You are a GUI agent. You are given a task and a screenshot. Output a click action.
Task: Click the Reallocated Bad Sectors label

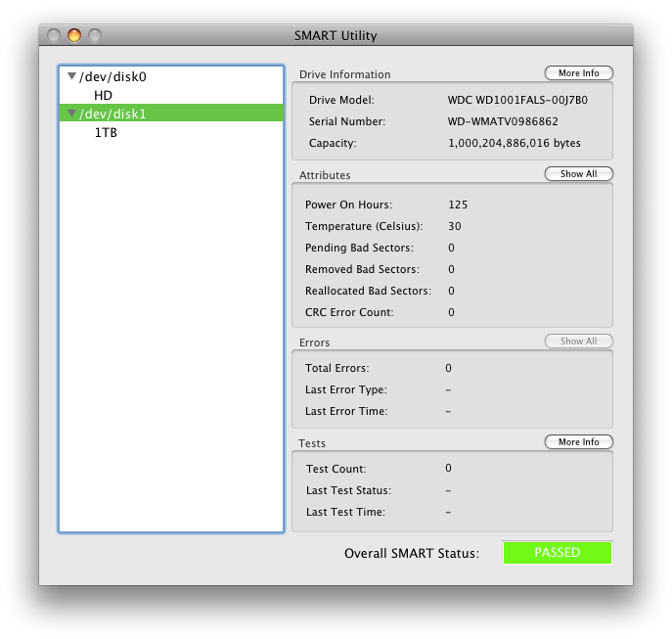coord(368,291)
